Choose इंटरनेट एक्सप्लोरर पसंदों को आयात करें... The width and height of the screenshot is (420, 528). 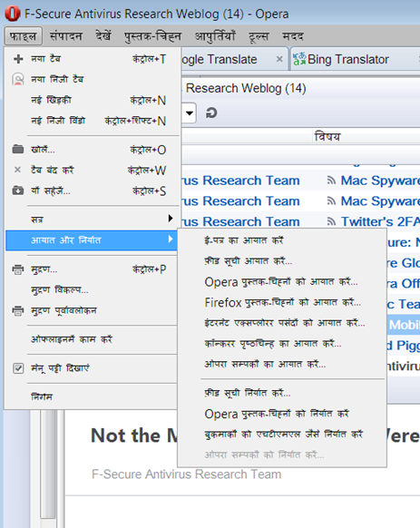282,323
